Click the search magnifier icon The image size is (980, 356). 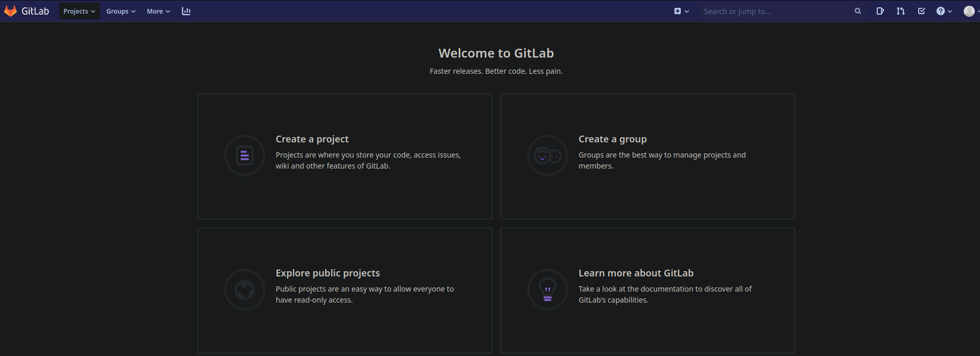click(x=858, y=11)
